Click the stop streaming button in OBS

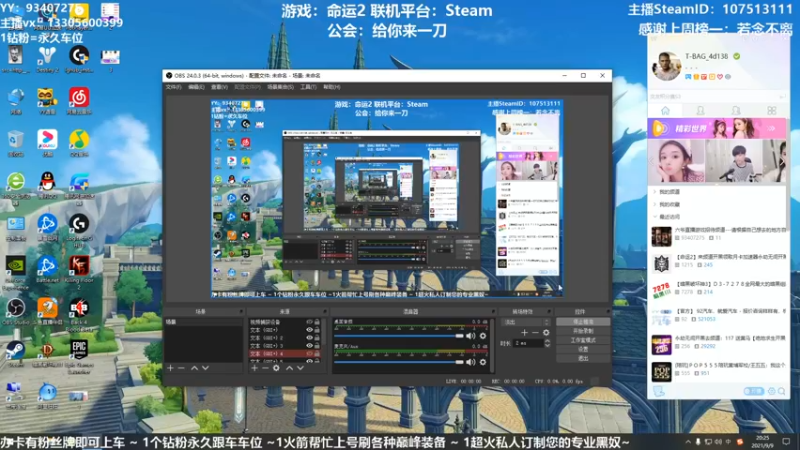583,322
